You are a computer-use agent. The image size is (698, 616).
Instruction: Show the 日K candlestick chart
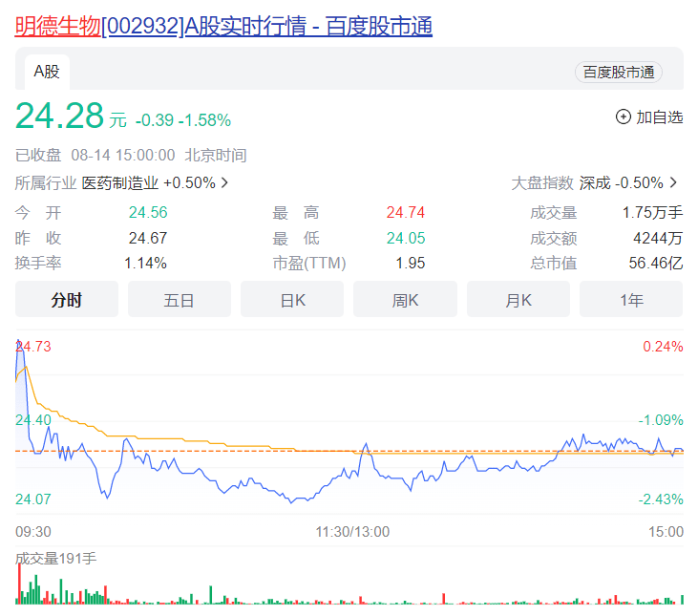[x=292, y=300]
